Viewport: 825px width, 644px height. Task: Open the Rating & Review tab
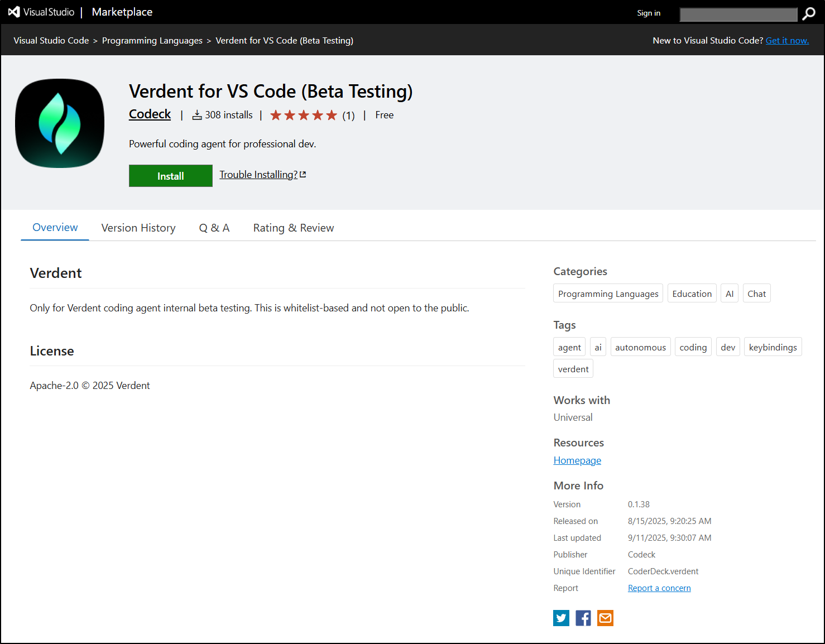pyautogui.click(x=294, y=228)
